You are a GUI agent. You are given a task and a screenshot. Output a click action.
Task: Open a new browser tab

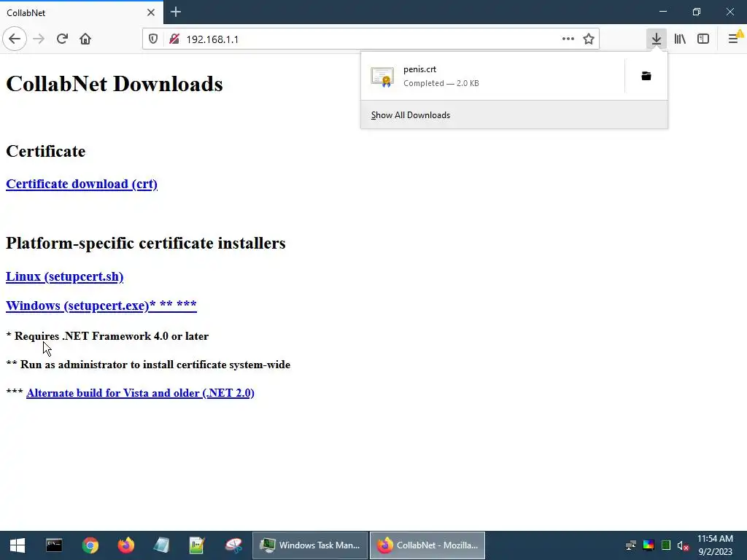[176, 12]
